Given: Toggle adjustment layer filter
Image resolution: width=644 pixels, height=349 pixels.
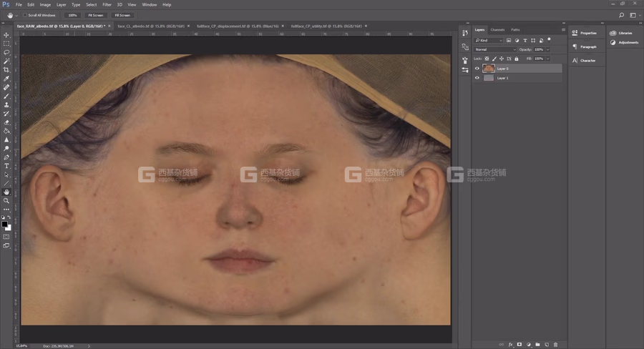Looking at the screenshot, I should click(x=517, y=40).
